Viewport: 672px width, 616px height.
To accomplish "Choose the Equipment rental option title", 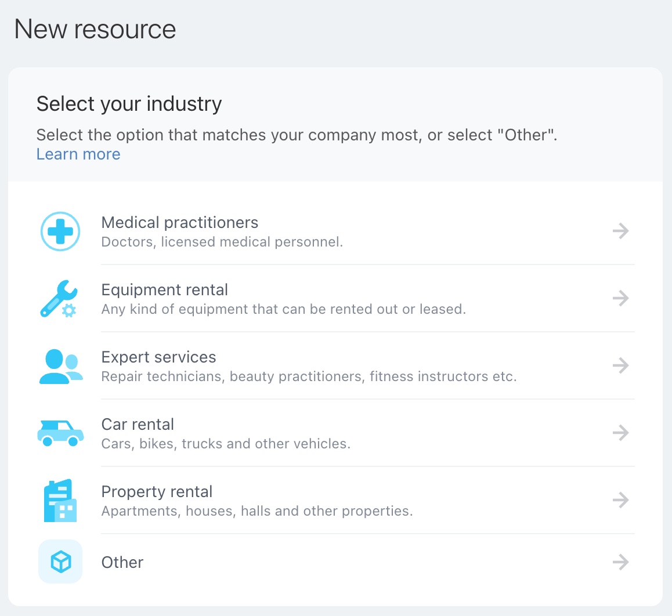I will 165,290.
